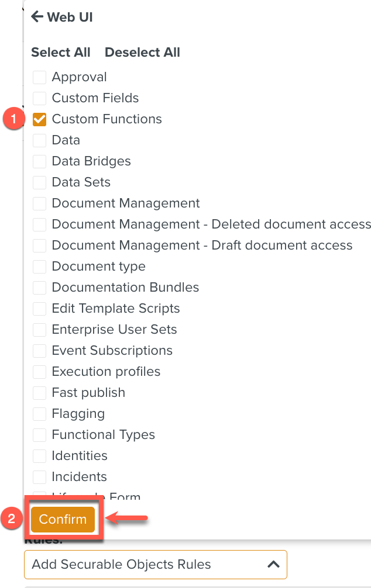The width and height of the screenshot is (371, 588).
Task: Check Document Management - Deleted document access
Action: (x=39, y=224)
